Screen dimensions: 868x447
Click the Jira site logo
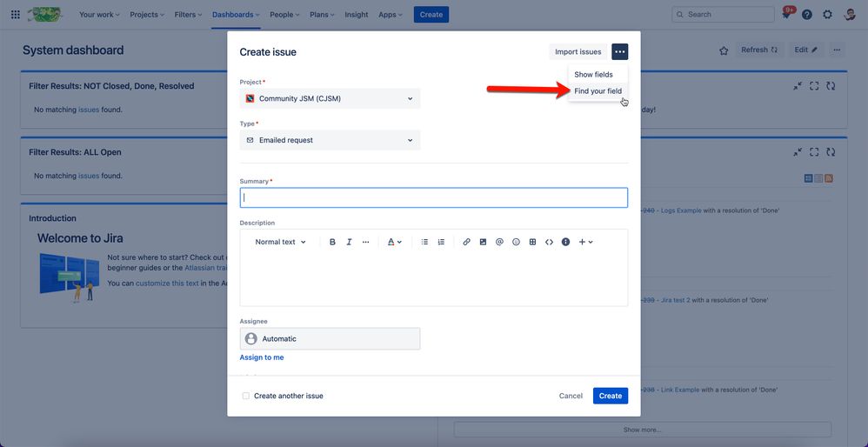(44, 15)
